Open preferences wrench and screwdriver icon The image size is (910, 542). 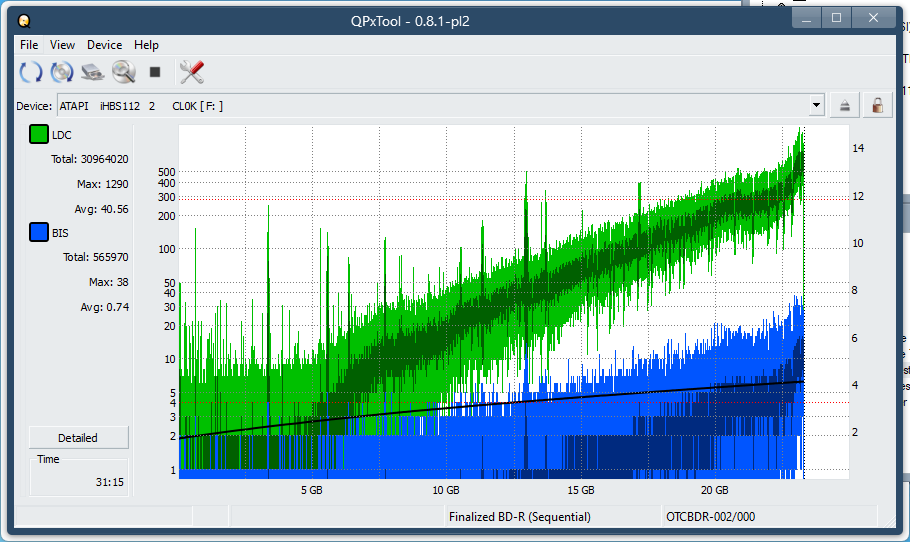pos(192,72)
